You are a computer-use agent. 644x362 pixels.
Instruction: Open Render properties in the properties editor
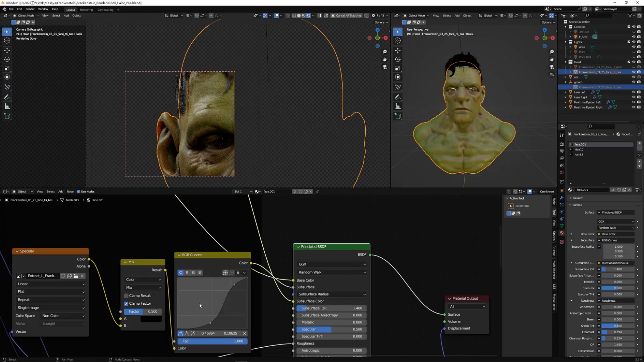coord(561,143)
